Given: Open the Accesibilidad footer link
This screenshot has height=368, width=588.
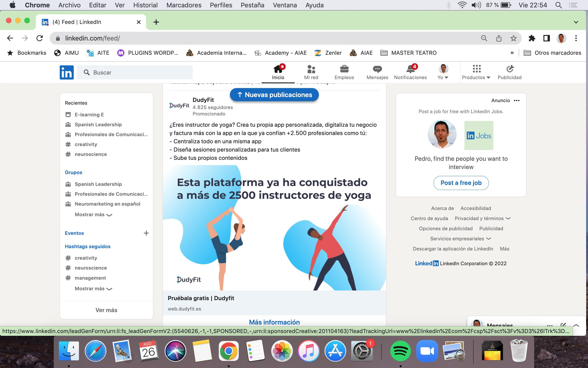Looking at the screenshot, I should tap(476, 208).
